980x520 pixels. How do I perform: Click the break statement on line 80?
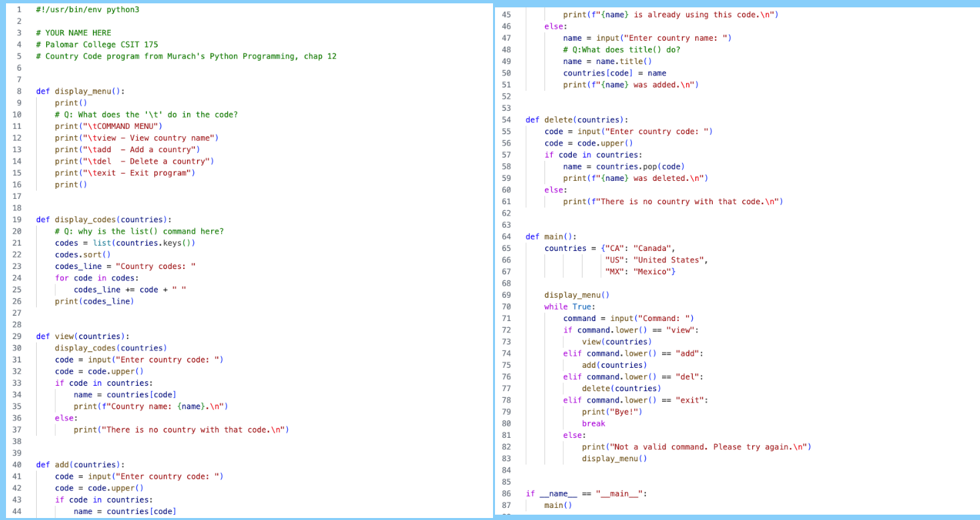pyautogui.click(x=593, y=423)
